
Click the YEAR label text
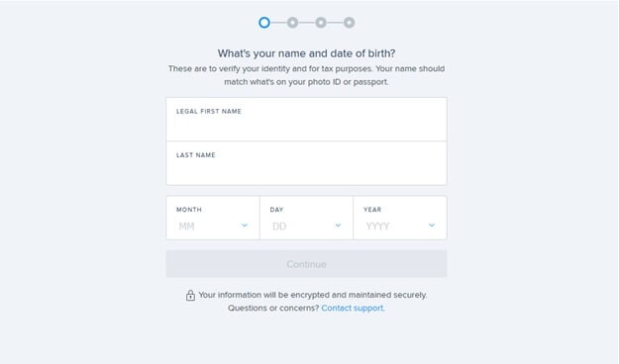(372, 210)
